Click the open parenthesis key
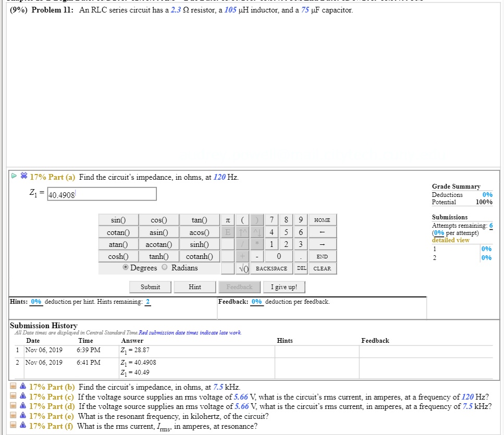This screenshot has width=504, height=435. pos(241,220)
